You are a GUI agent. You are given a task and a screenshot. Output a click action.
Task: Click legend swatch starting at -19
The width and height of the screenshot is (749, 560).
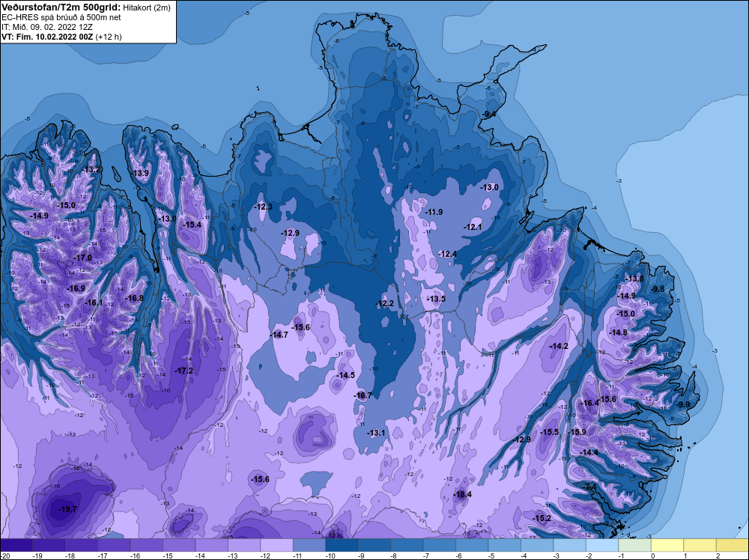[49, 545]
